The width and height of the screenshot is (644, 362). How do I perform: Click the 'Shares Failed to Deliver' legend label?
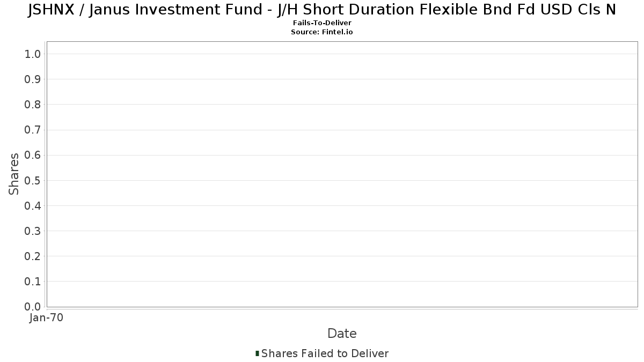point(325,353)
